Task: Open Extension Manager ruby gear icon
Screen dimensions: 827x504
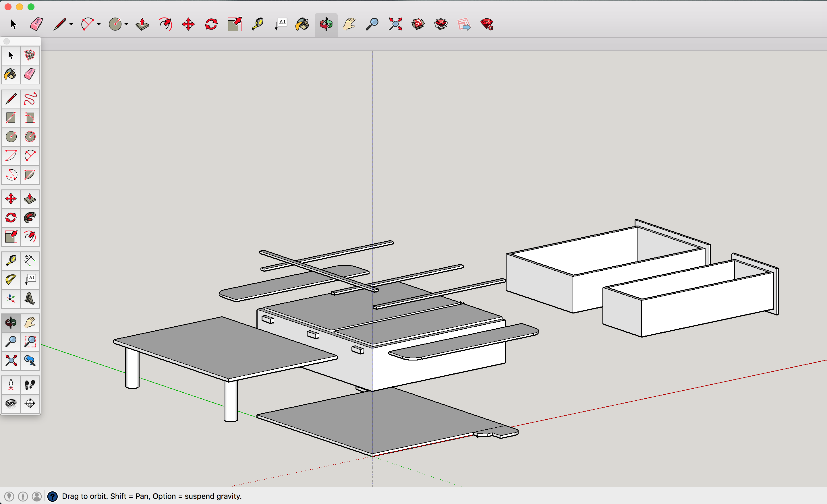Action: 487,24
